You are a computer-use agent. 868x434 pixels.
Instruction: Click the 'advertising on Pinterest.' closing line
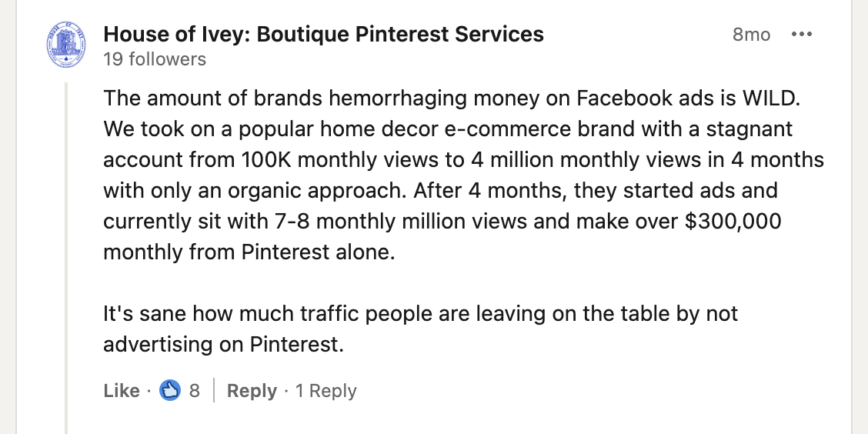[224, 344]
